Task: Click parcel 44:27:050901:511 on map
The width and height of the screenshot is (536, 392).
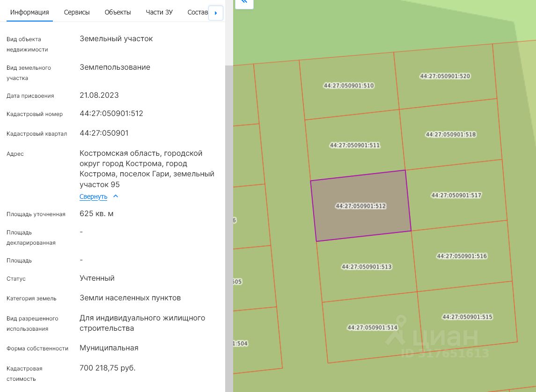Action: [x=355, y=145]
